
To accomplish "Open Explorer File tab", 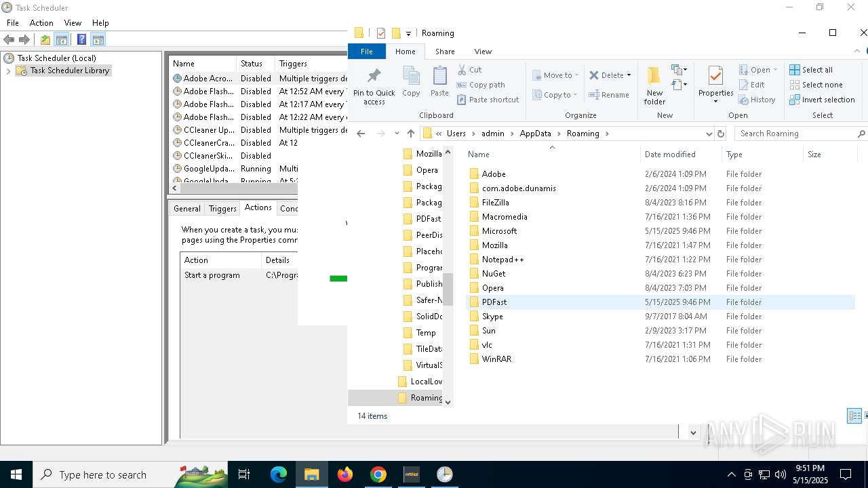I will 367,52.
